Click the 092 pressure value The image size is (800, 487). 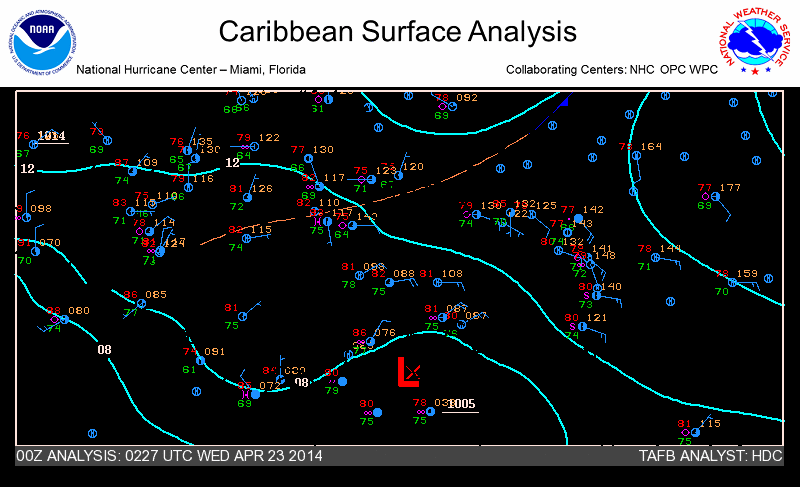pyautogui.click(x=467, y=97)
